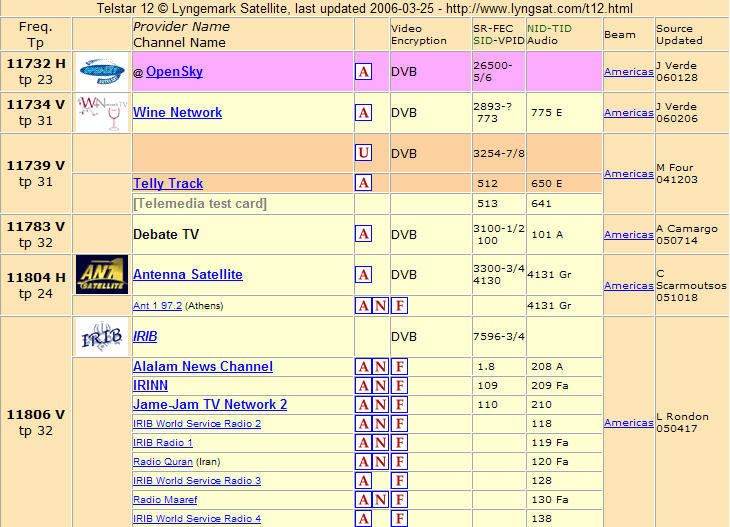Viewport: 730px width, 527px height.
Task: Click the A icon in Telly Track row
Action: click(x=364, y=183)
